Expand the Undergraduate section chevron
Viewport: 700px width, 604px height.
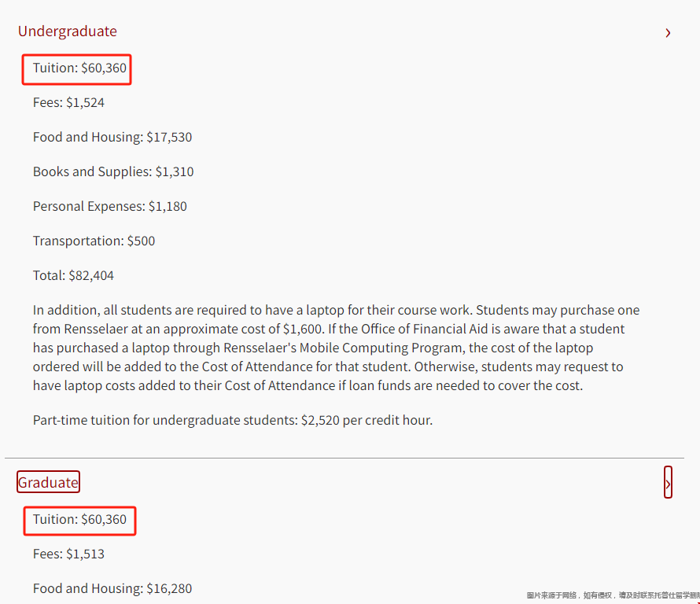coord(668,32)
